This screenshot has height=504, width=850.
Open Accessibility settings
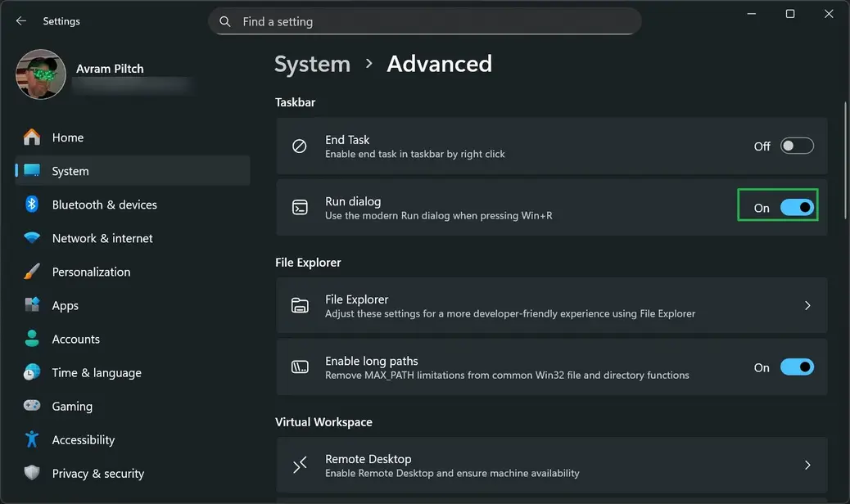click(x=83, y=439)
